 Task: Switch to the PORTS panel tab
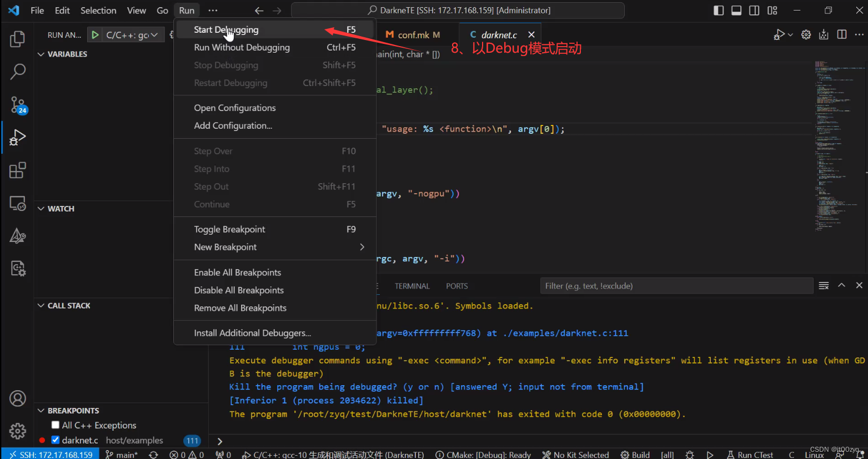coord(457,286)
